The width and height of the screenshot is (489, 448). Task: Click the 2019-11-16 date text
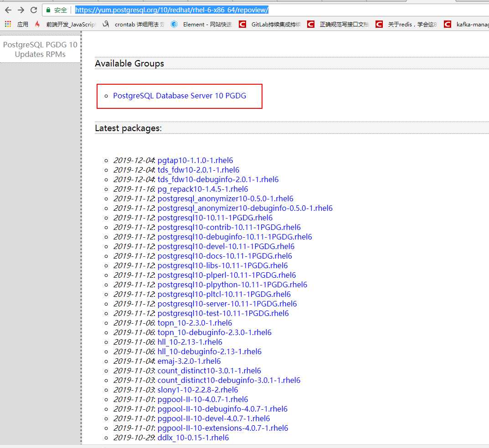click(x=134, y=189)
